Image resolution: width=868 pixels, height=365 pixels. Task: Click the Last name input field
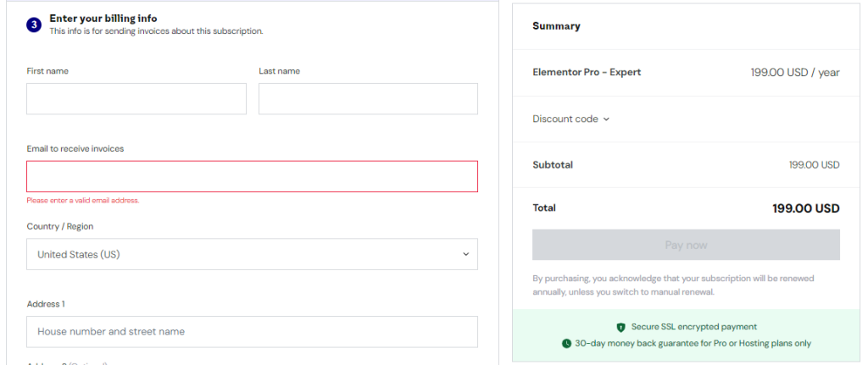pos(368,99)
